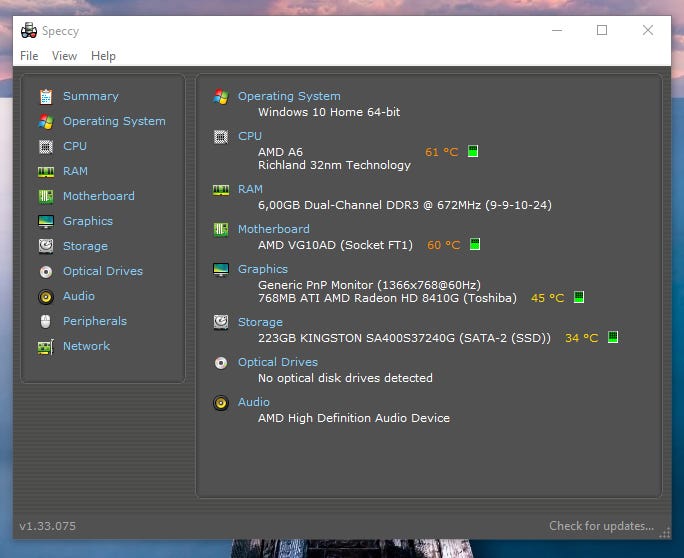
Task: Select Peripherals in the sidebar
Action: click(95, 321)
